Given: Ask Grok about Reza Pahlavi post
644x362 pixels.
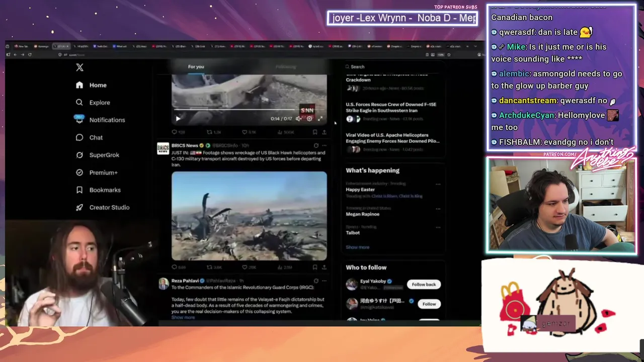Looking at the screenshot, I should 316,281.
